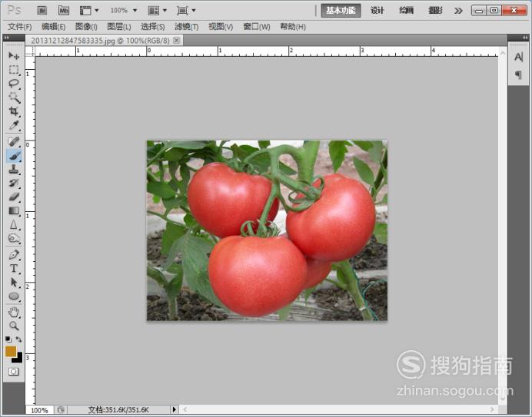The image size is (532, 417).
Task: Select the Eraser tool
Action: pos(14,197)
